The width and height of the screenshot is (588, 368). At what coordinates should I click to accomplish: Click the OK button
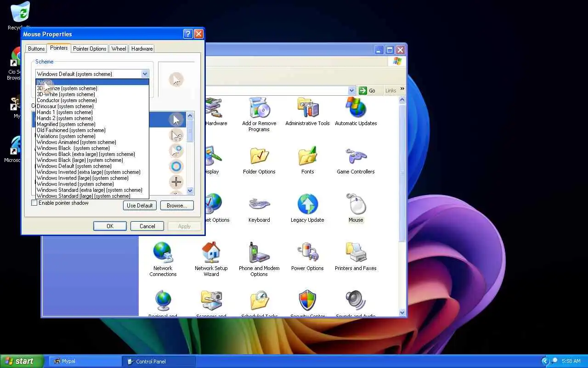[110, 226]
